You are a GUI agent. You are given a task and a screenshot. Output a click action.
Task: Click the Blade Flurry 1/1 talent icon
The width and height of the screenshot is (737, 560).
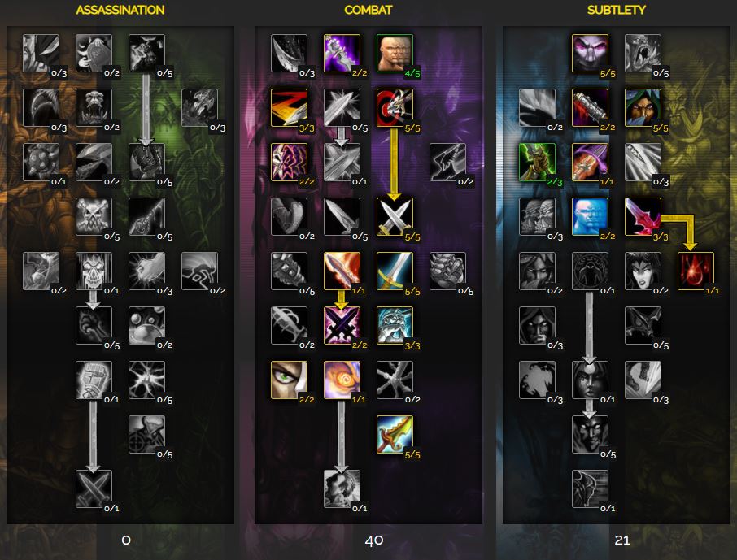click(342, 271)
